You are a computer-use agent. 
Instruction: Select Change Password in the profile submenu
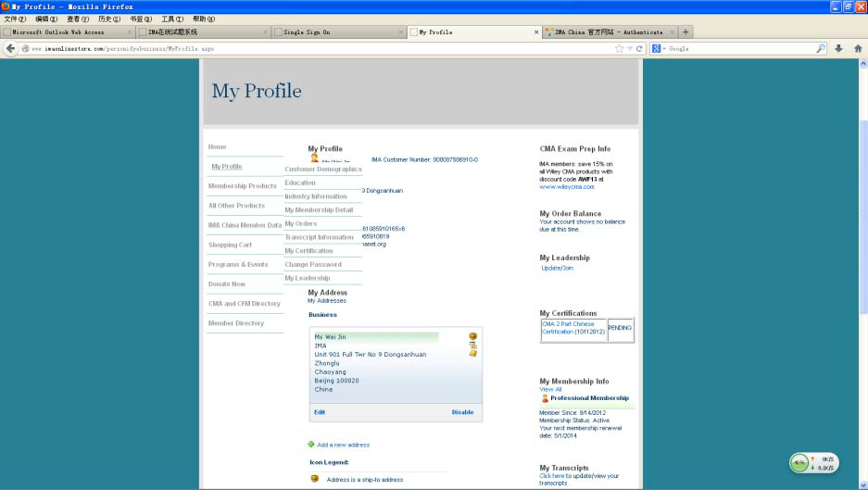point(313,265)
